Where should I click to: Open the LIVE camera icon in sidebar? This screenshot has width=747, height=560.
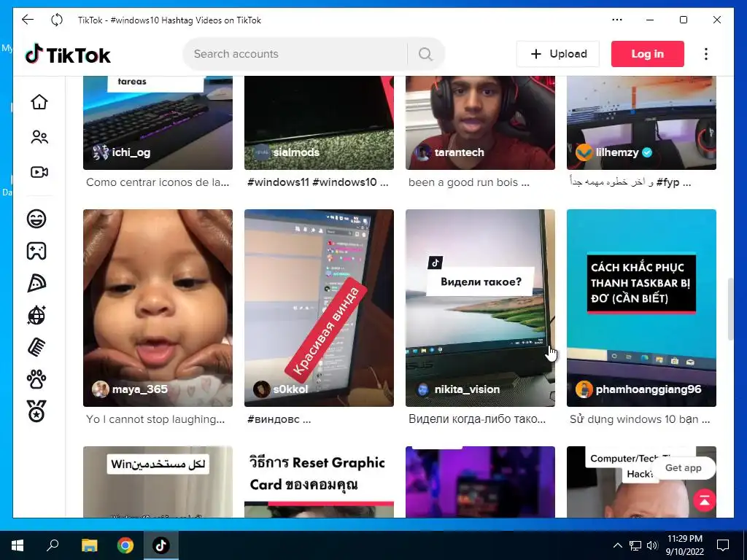[39, 172]
